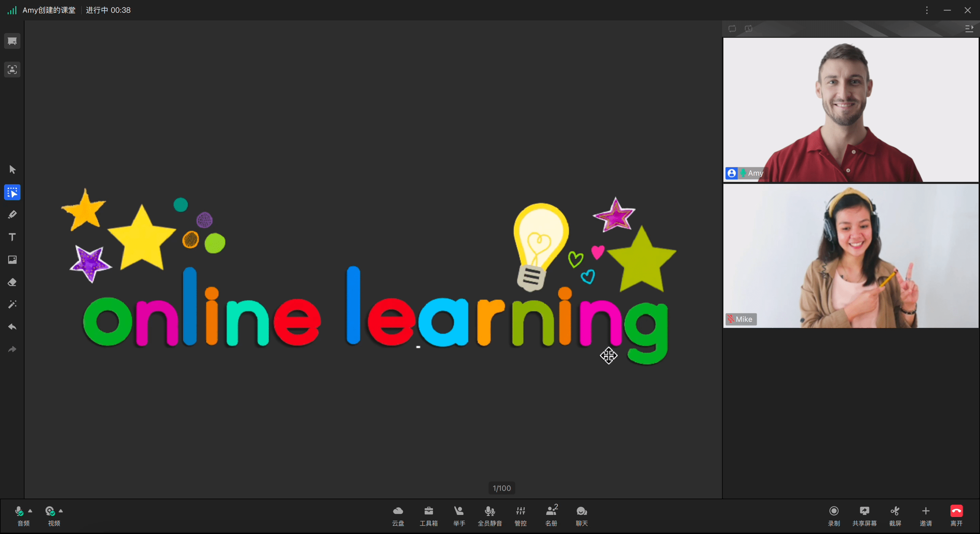Image resolution: width=980 pixels, height=534 pixels.
Task: Click the online learning image on whiteboard
Action: click(x=369, y=276)
